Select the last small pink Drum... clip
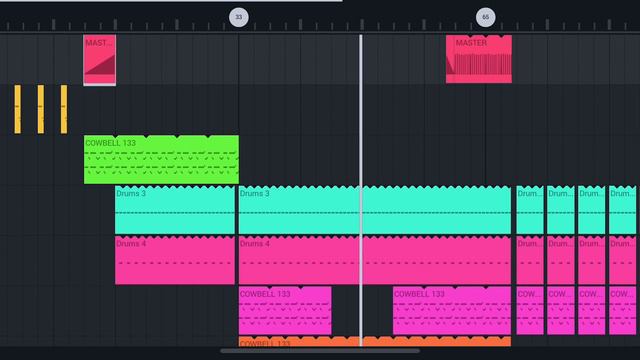 pos(622,260)
